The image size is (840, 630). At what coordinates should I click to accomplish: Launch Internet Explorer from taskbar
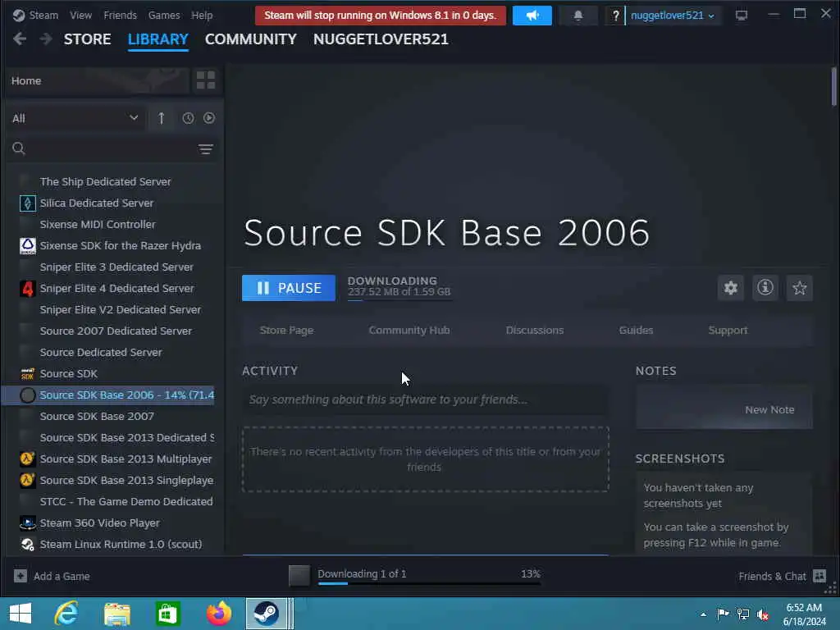pyautogui.click(x=66, y=614)
